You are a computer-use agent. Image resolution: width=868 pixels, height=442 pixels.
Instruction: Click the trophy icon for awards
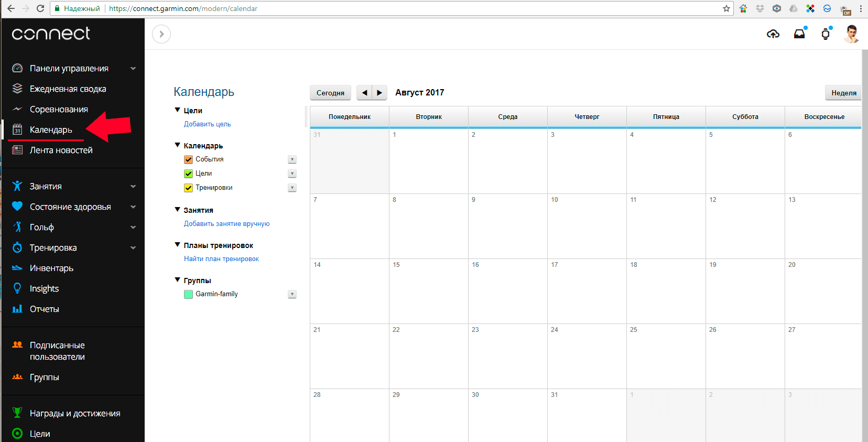(17, 413)
